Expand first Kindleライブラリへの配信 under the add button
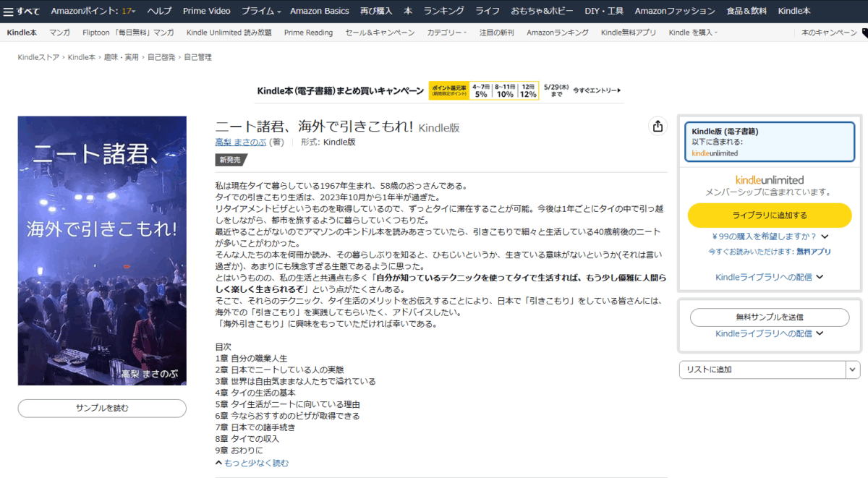Viewport: 868px width, 478px height. 770,277
